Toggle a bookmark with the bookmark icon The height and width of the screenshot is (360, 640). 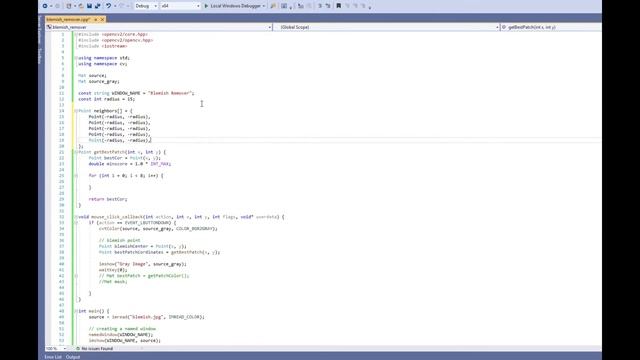click(338, 6)
